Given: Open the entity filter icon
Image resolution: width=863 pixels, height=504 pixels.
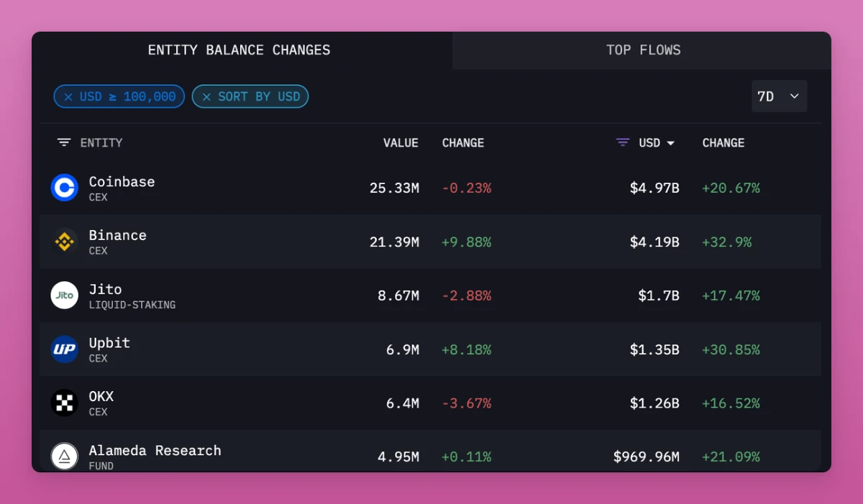Looking at the screenshot, I should pyautogui.click(x=64, y=143).
